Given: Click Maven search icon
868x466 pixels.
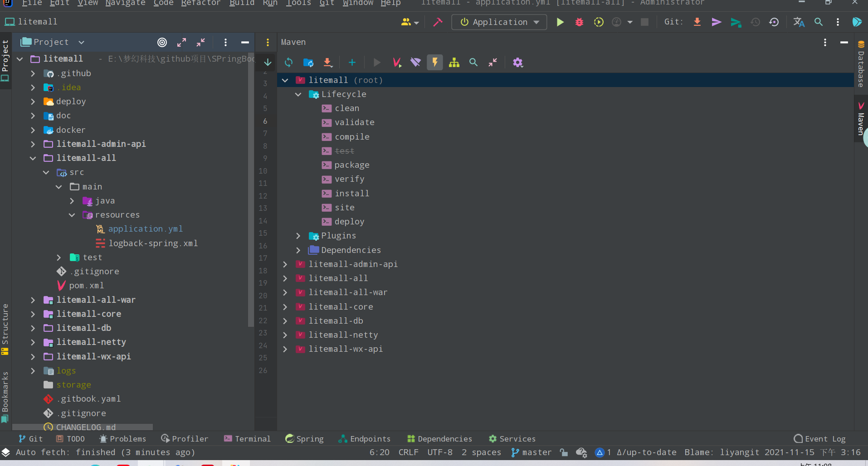Looking at the screenshot, I should [473, 63].
